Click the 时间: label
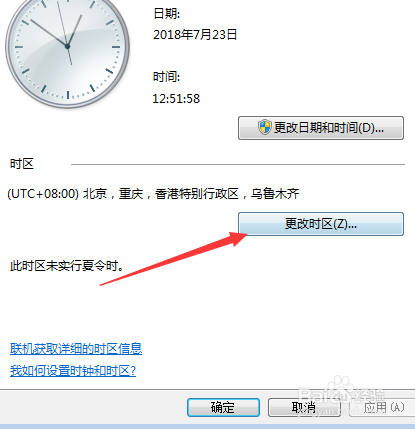The width and height of the screenshot is (415, 429). pyautogui.click(x=166, y=77)
